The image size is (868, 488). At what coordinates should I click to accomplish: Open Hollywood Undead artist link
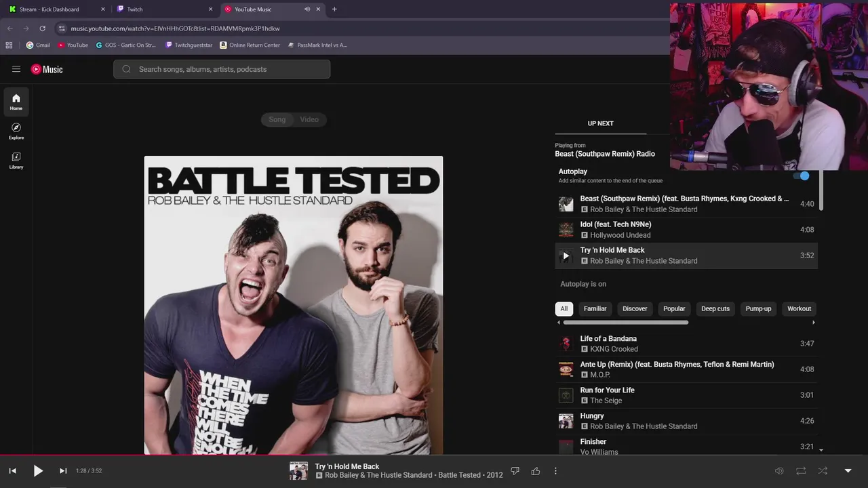(x=620, y=235)
